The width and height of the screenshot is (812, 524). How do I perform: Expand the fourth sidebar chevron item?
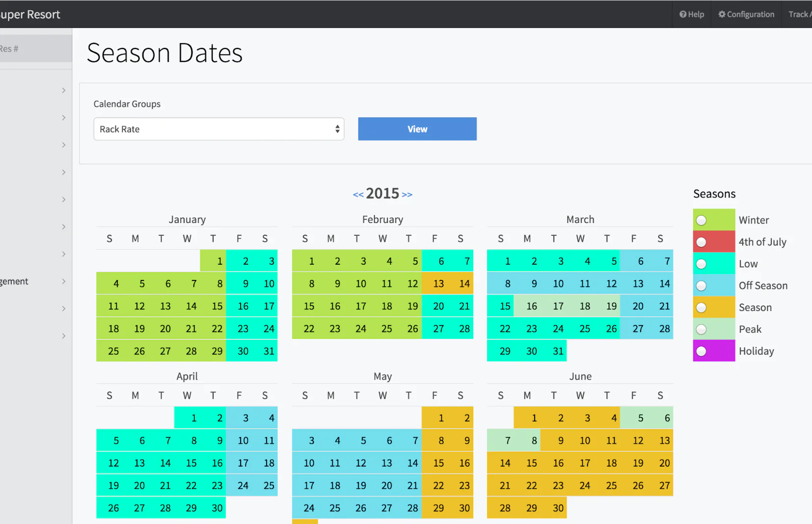tap(64, 172)
